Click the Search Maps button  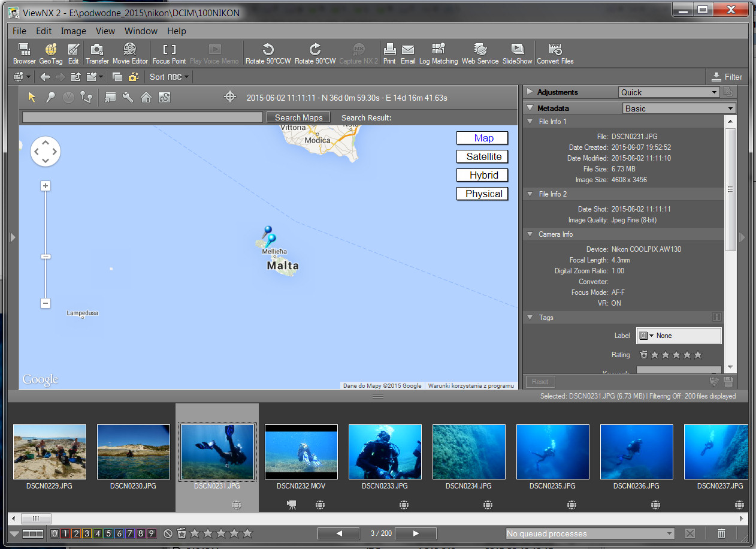click(x=298, y=117)
